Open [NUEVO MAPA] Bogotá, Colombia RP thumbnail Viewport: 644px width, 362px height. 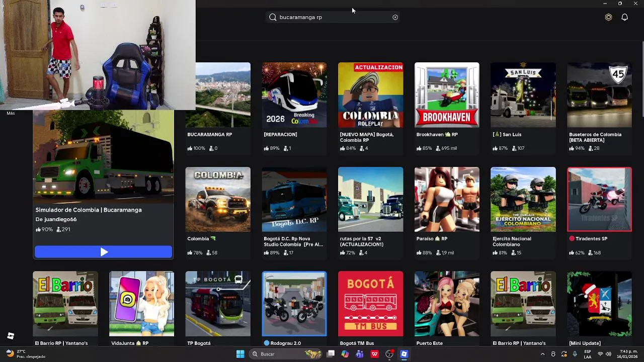[370, 95]
